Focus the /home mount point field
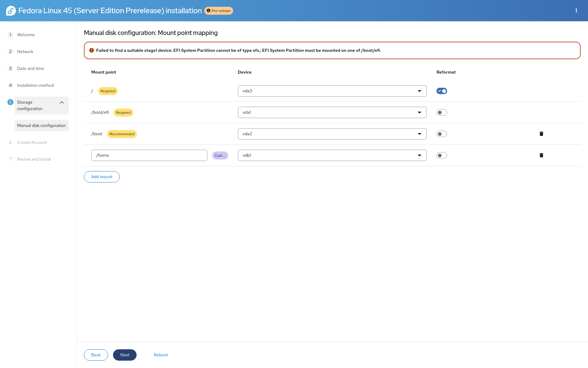The width and height of the screenshot is (588, 368). click(149, 155)
